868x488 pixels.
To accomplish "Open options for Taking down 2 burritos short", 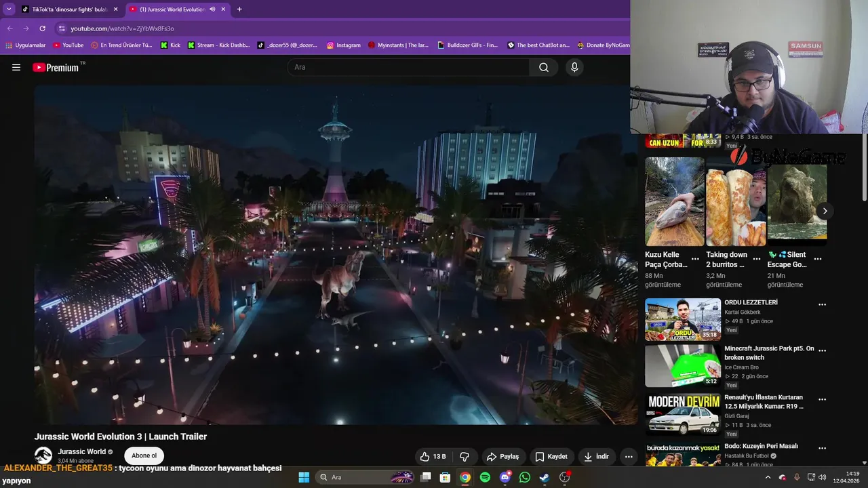I will tap(757, 259).
